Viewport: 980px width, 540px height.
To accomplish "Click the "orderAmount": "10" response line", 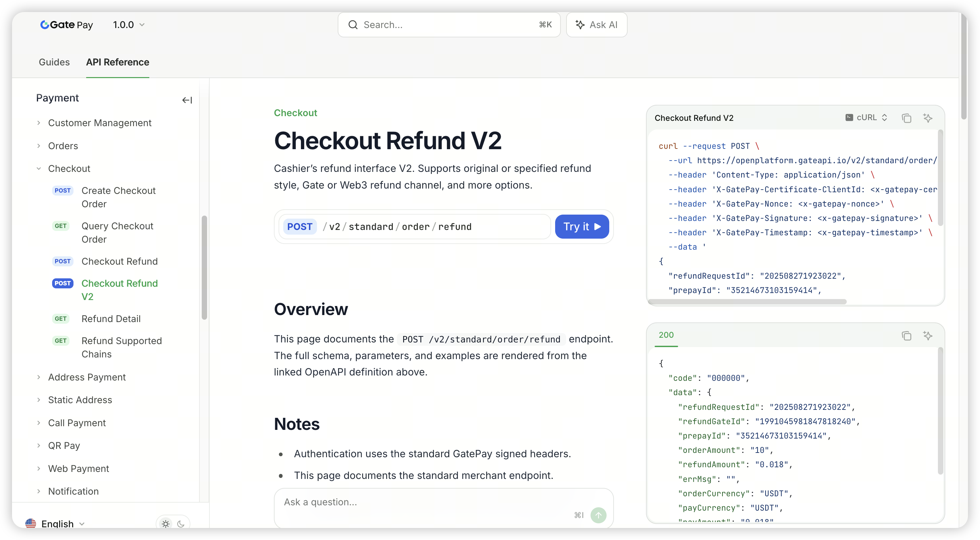I will [x=725, y=450].
